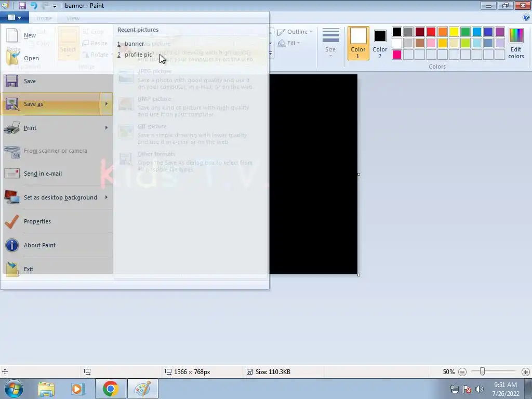Open Windows Media Player from taskbar
This screenshot has width=532, height=399.
pos(78,389)
